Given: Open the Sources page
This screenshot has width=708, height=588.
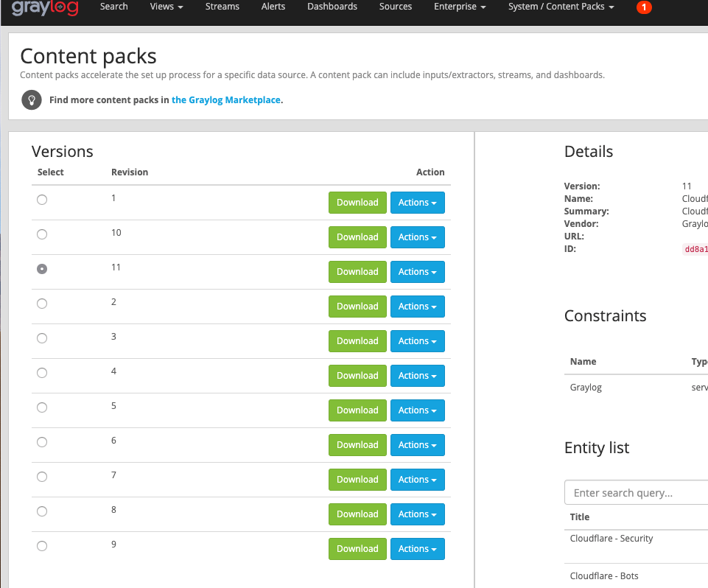Looking at the screenshot, I should pyautogui.click(x=396, y=7).
